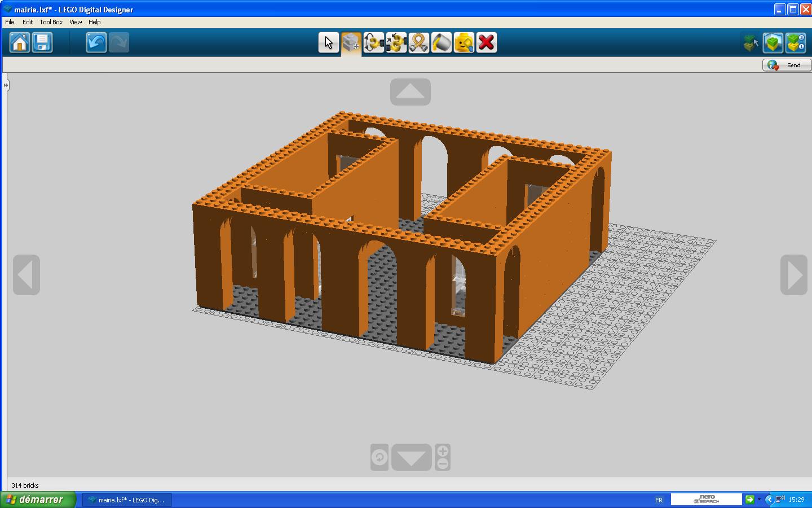Undo the last action
This screenshot has width=812, height=508.
point(96,42)
